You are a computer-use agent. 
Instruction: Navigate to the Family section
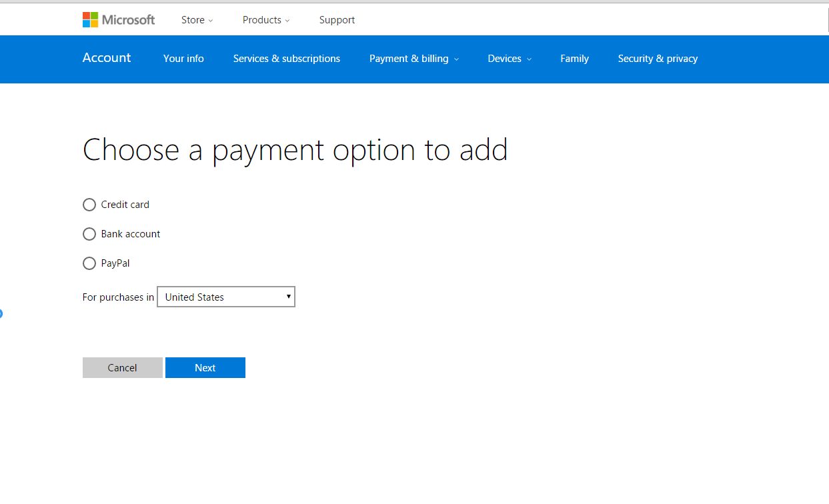574,59
